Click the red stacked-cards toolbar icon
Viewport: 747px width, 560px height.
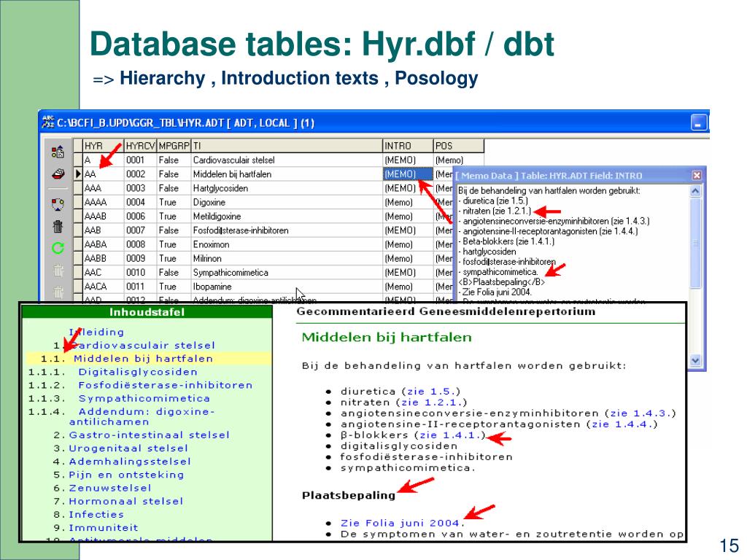point(58,174)
